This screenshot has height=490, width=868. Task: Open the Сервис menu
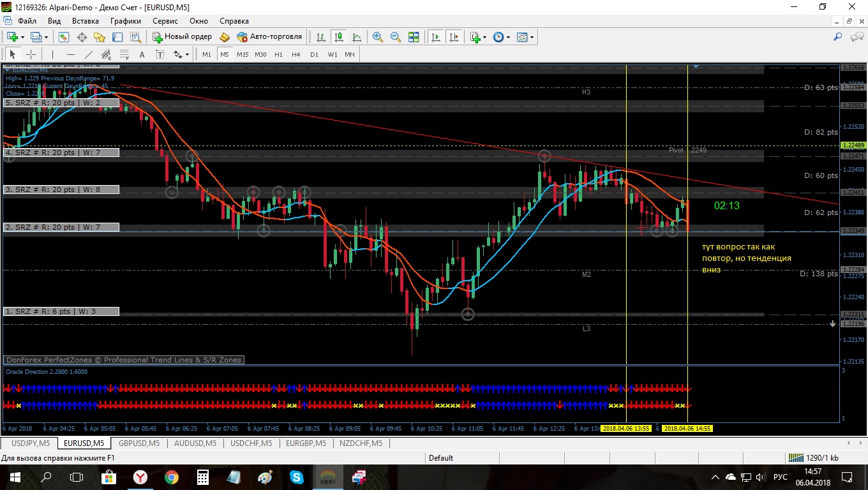point(165,21)
